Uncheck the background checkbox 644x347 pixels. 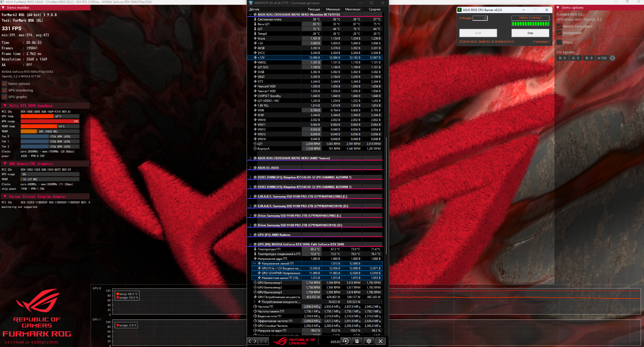pyautogui.click(x=559, y=33)
